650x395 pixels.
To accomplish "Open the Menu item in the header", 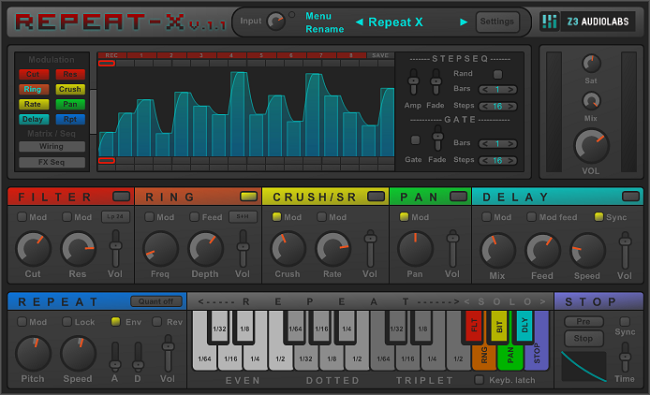I will click(x=318, y=16).
